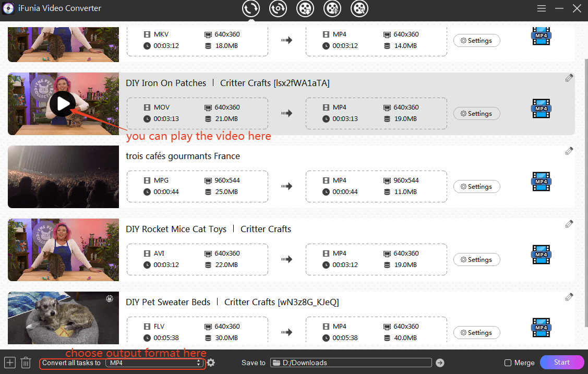Change output format icon for Pet Sweater Beds
The image size is (588, 374).
tap(541, 328)
